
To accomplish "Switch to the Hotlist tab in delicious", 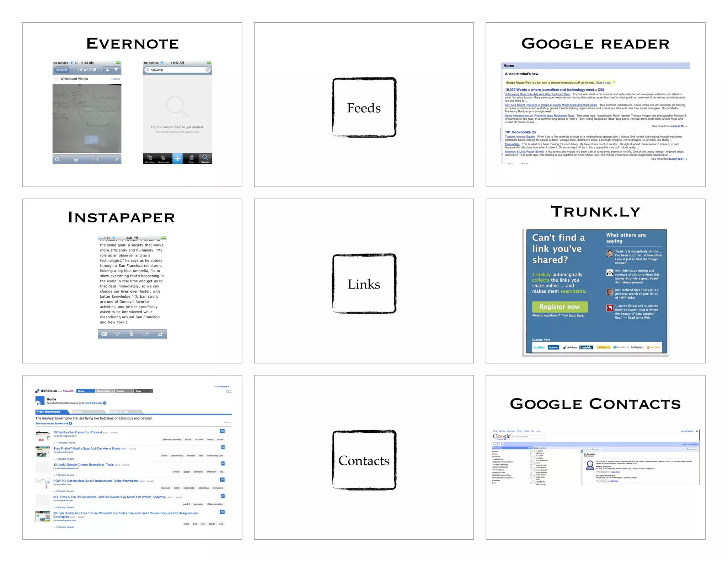I will pos(89,412).
